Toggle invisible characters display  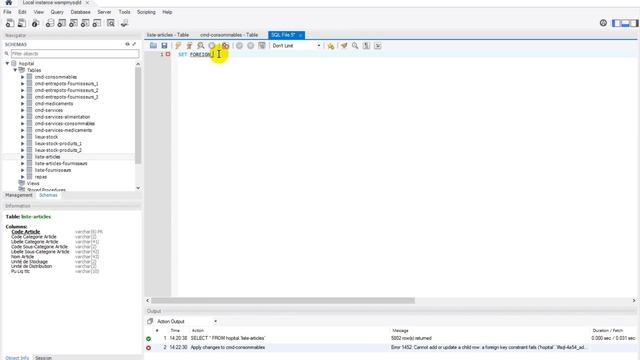367,46
